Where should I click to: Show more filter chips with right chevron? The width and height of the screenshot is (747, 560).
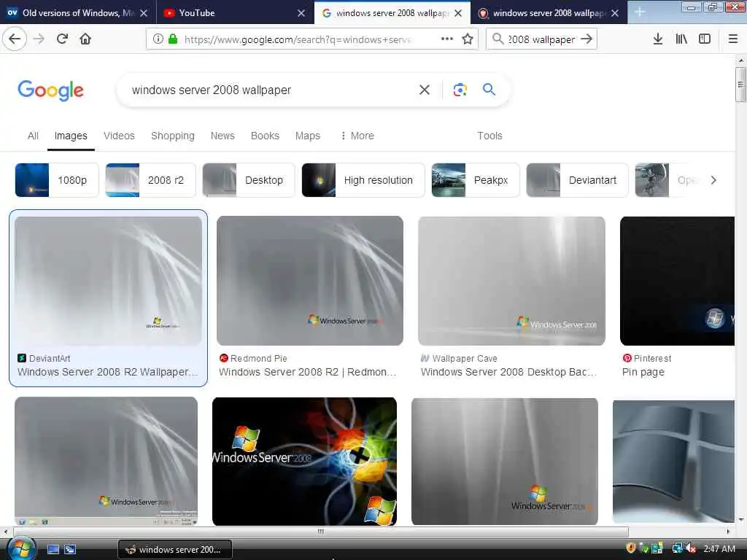(x=713, y=180)
